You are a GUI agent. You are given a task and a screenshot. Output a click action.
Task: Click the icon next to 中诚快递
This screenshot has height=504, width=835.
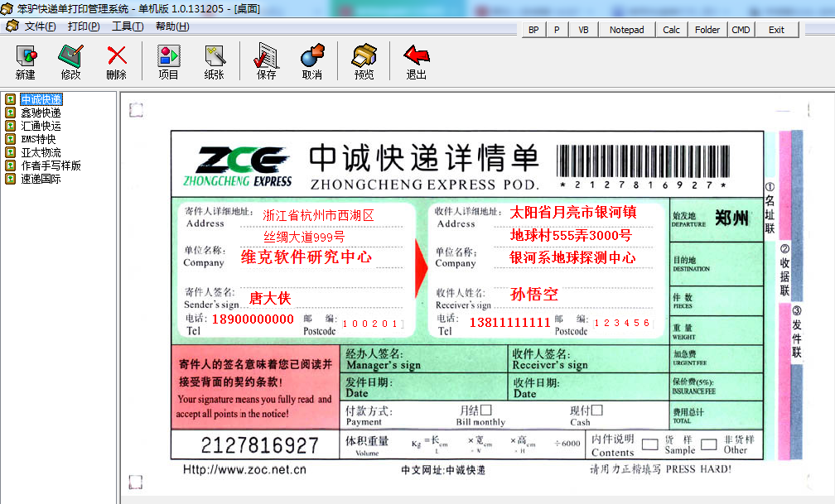tap(10, 99)
